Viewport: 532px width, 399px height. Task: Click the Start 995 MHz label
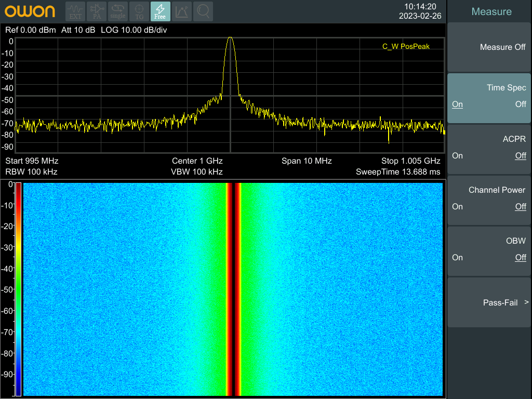(32, 161)
